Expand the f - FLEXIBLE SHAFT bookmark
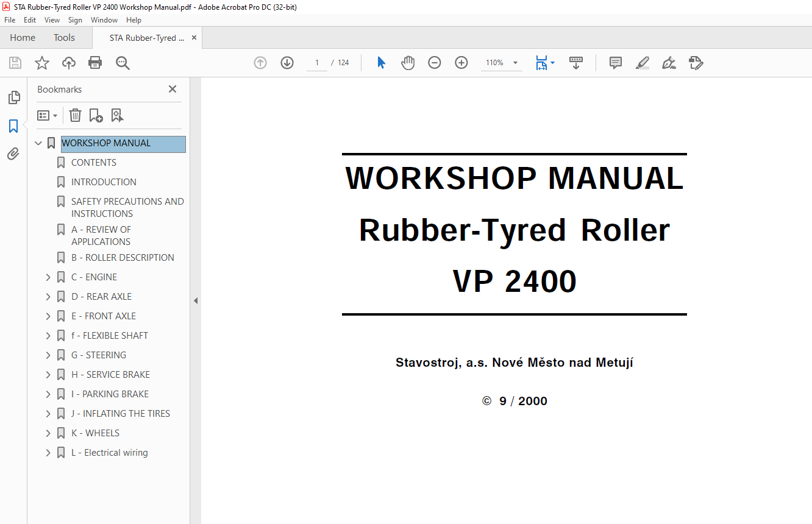 [x=48, y=336]
